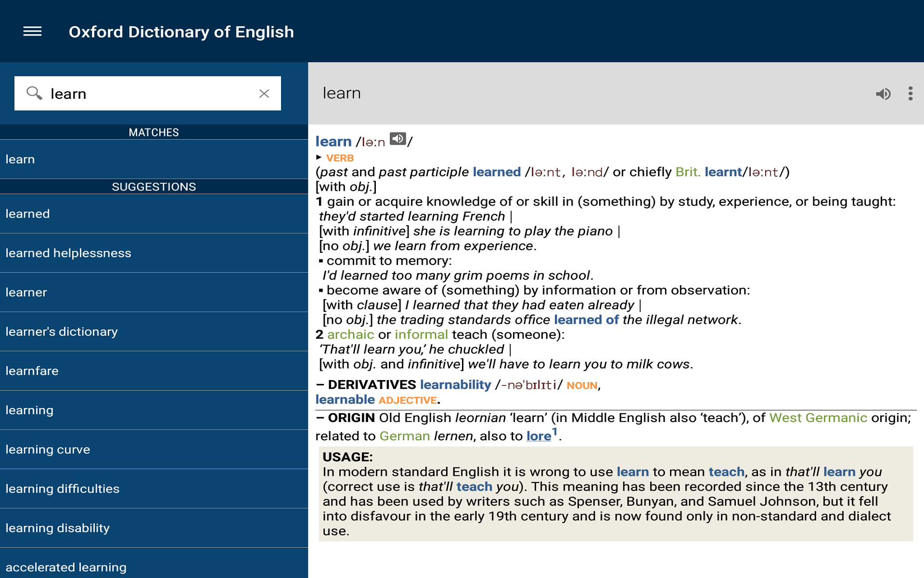Click the MATCHES section header

click(154, 132)
